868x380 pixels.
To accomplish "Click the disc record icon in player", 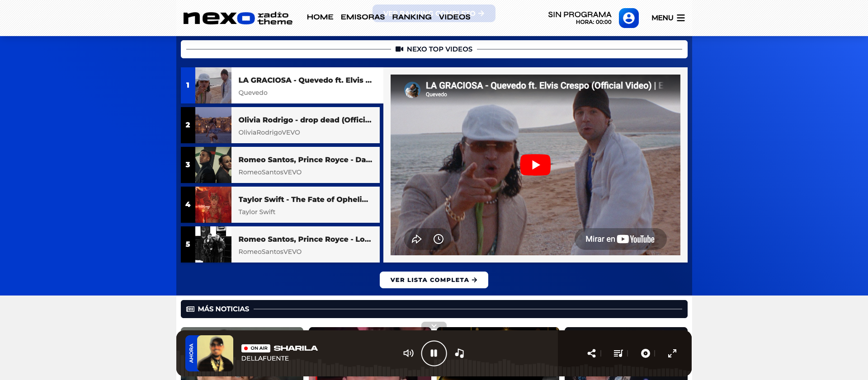I will click(646, 353).
